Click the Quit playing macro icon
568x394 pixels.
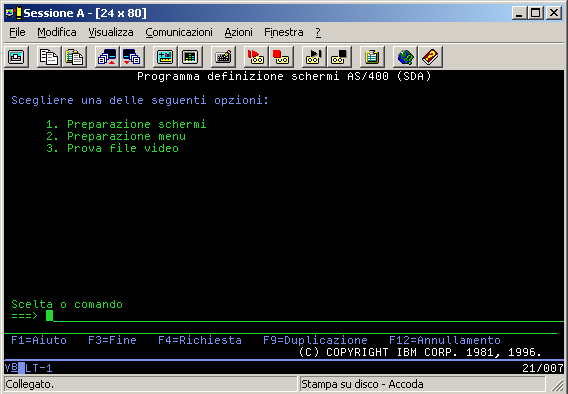(x=339, y=57)
